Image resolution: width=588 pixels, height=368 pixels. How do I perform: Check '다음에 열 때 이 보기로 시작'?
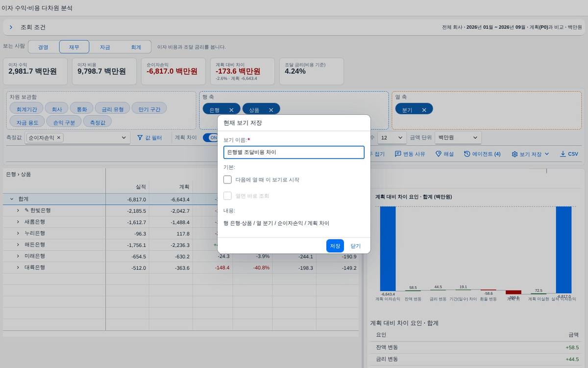(227, 180)
